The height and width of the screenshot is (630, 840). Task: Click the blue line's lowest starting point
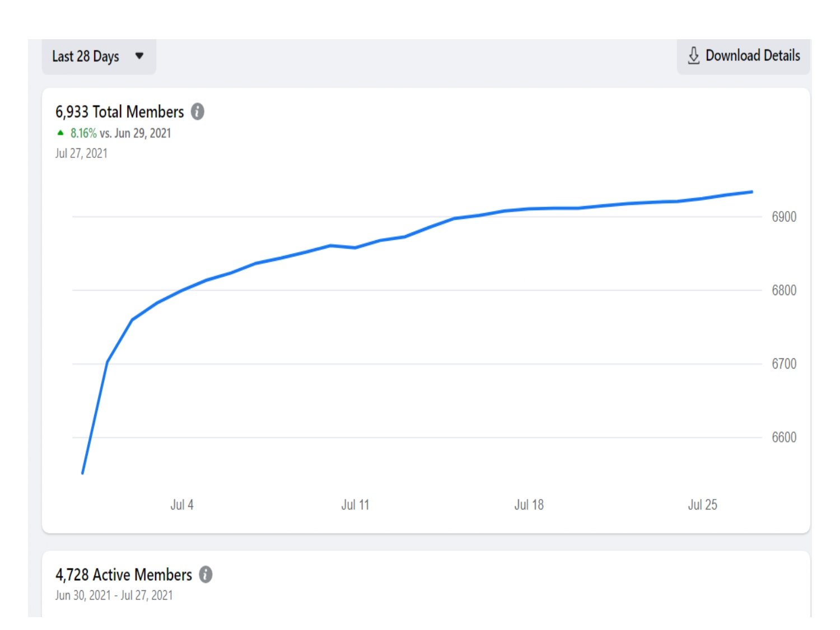pyautogui.click(x=83, y=473)
